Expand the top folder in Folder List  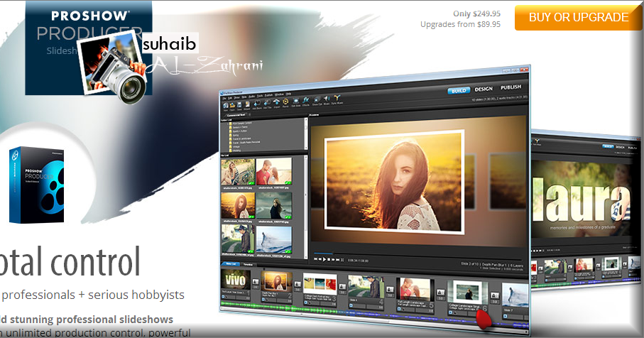point(229,124)
